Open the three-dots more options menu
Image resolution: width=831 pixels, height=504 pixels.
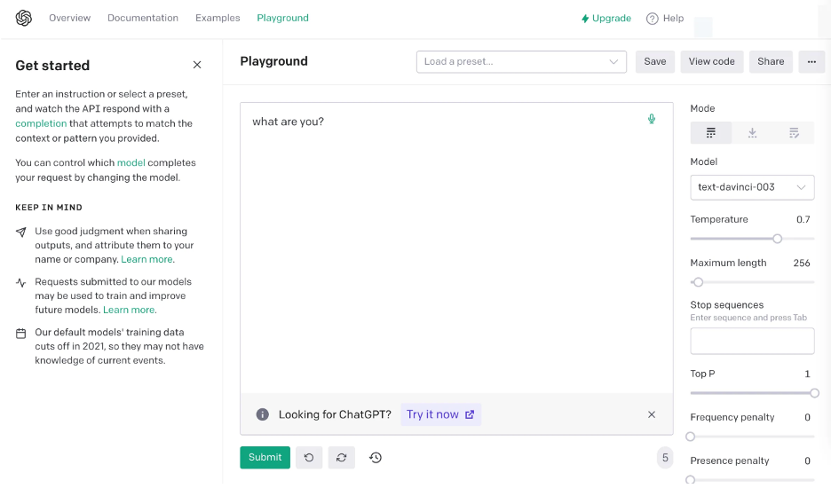pyautogui.click(x=811, y=61)
